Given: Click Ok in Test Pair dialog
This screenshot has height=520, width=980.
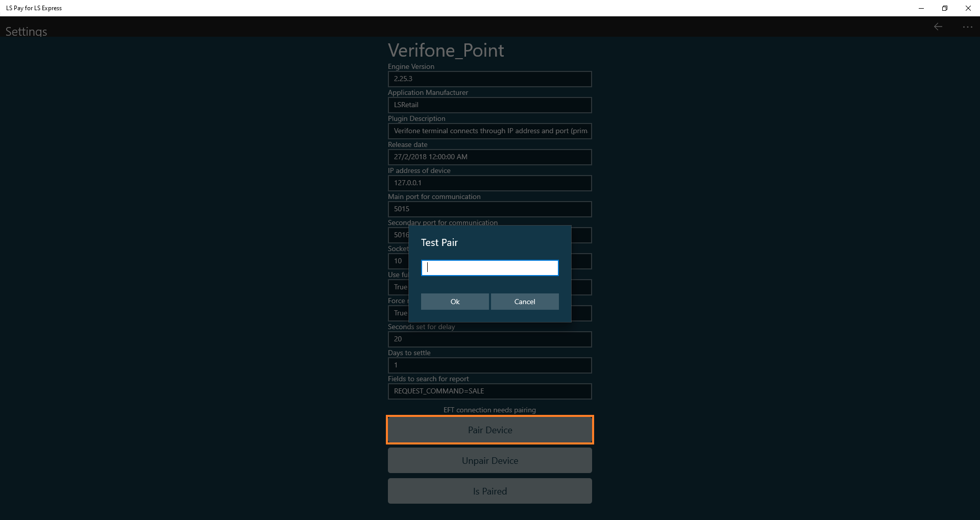Looking at the screenshot, I should click(454, 302).
